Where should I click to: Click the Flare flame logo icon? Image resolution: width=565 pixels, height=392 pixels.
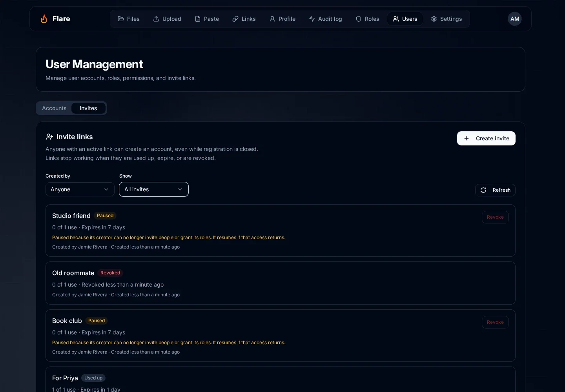44,19
